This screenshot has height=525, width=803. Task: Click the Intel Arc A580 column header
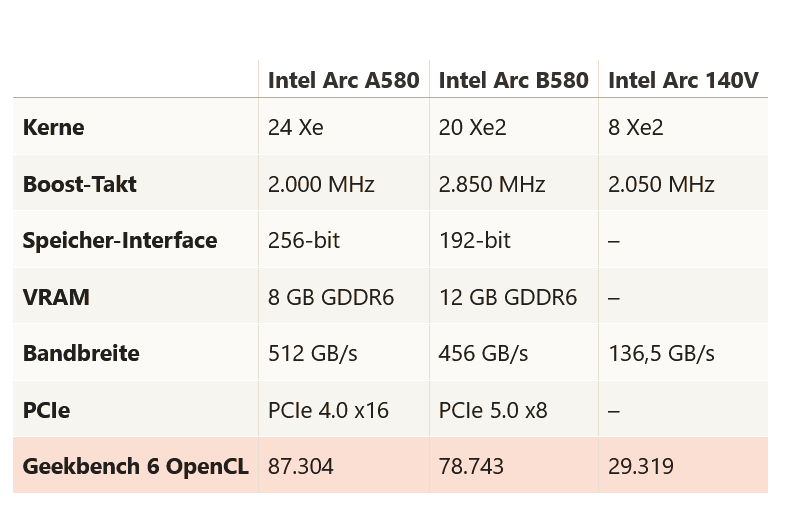click(x=343, y=80)
